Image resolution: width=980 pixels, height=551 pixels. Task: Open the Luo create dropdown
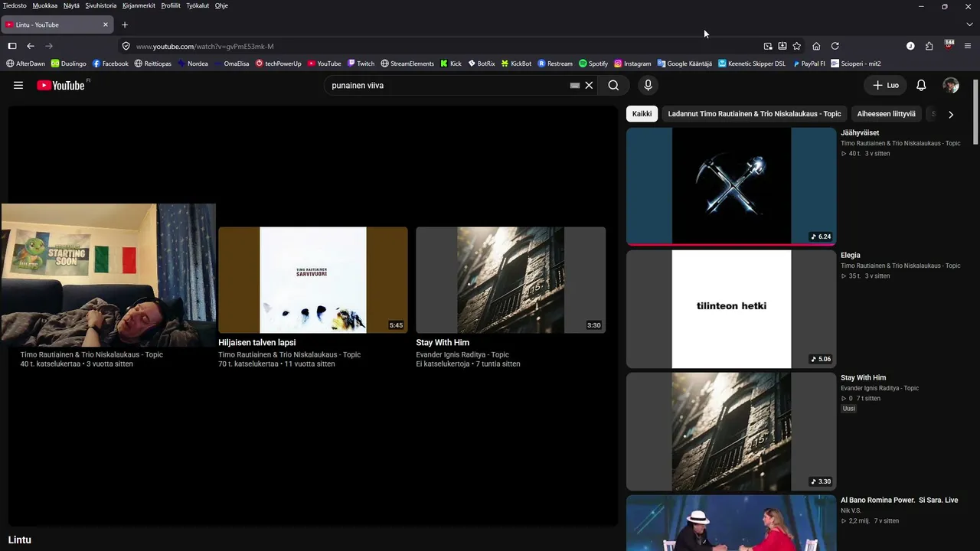coord(886,86)
